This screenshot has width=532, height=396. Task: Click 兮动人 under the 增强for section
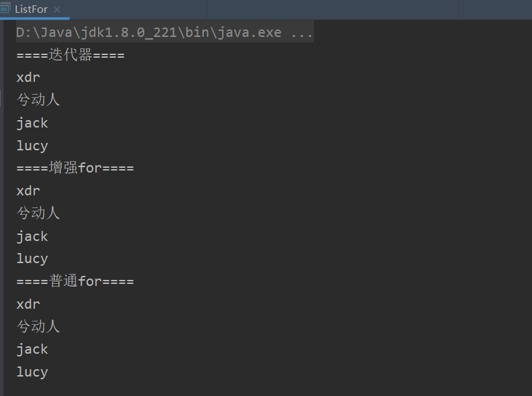[38, 213]
